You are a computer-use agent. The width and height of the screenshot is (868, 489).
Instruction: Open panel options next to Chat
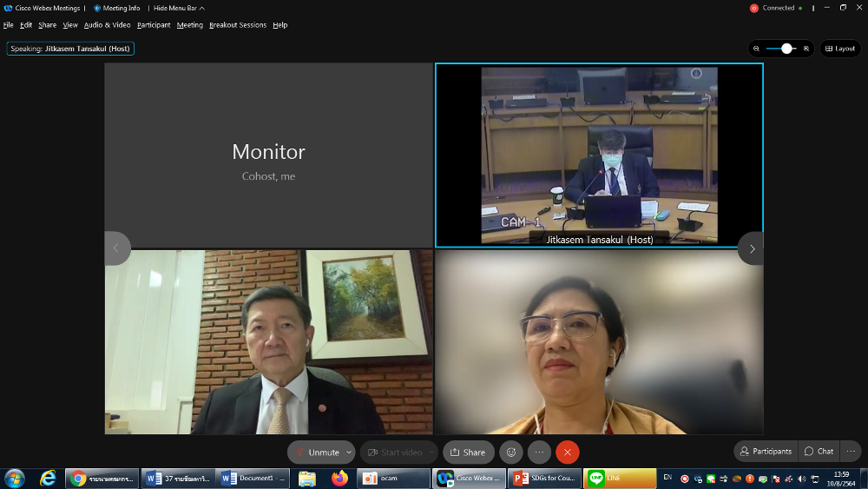852,451
